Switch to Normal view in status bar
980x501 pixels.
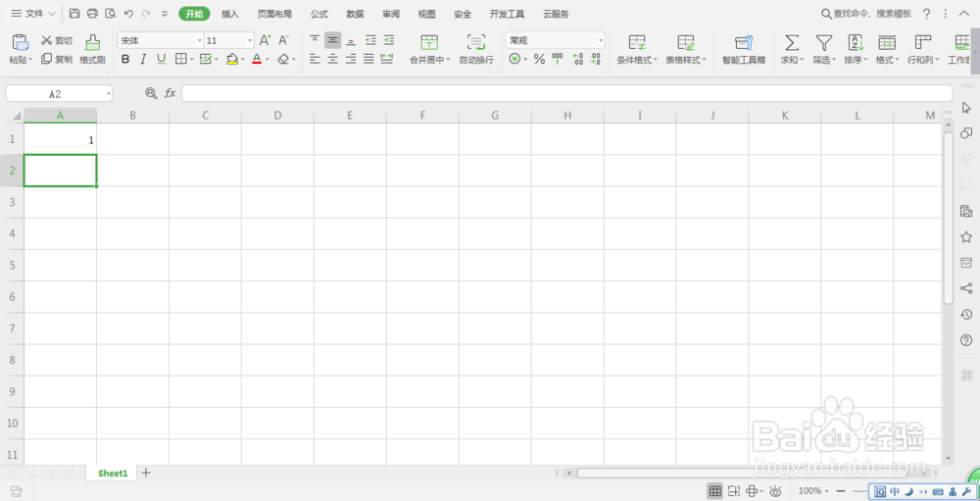(x=715, y=491)
